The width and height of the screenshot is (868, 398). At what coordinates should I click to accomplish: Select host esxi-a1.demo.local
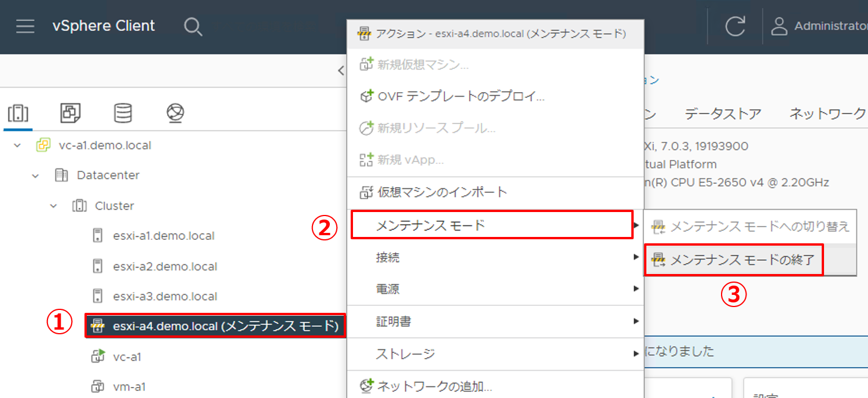point(164,236)
